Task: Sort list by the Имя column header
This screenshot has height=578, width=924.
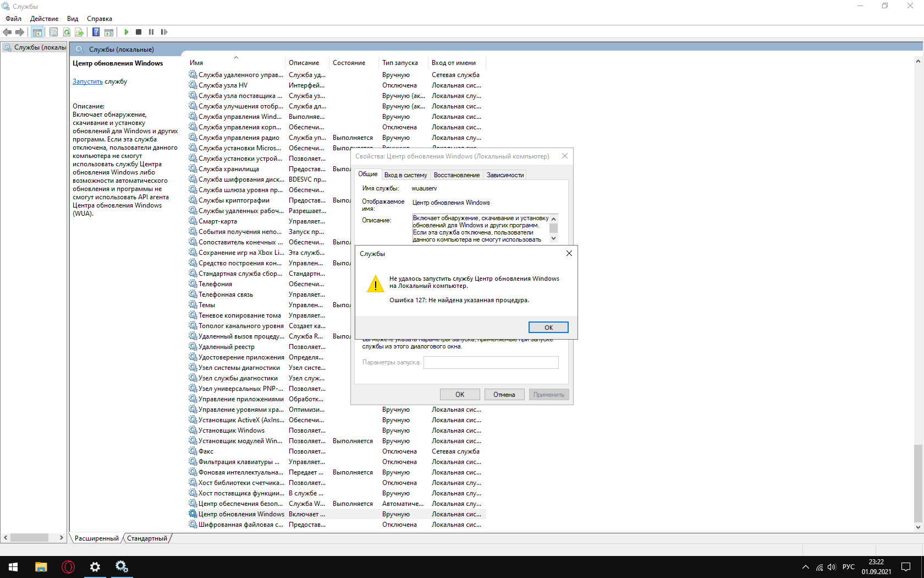Action: (x=235, y=63)
